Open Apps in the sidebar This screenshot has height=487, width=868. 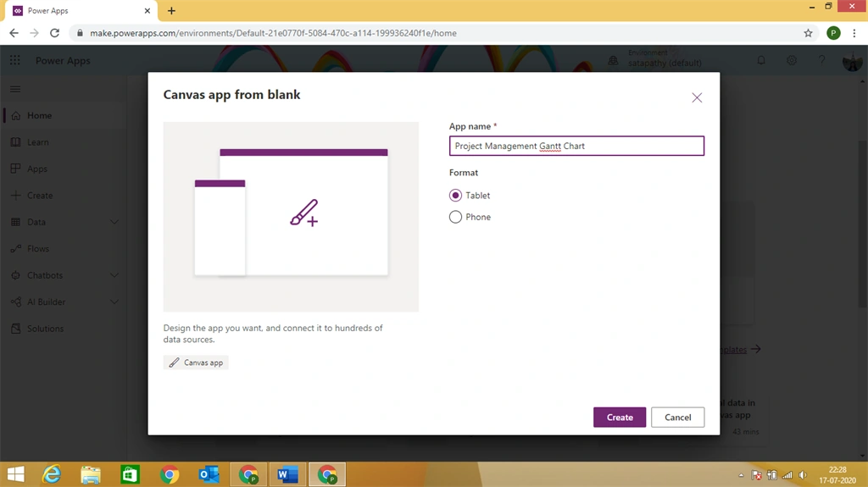pos(37,169)
